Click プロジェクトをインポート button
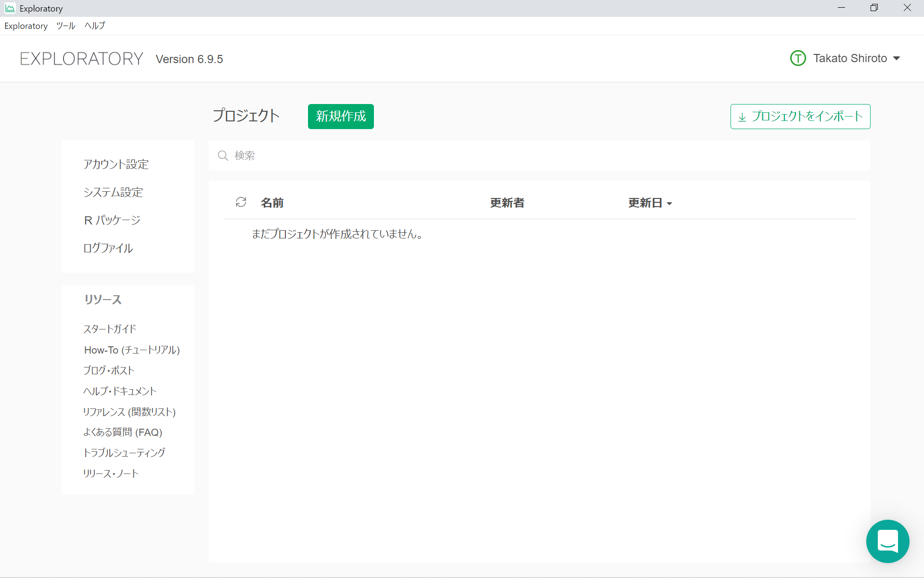 click(800, 117)
